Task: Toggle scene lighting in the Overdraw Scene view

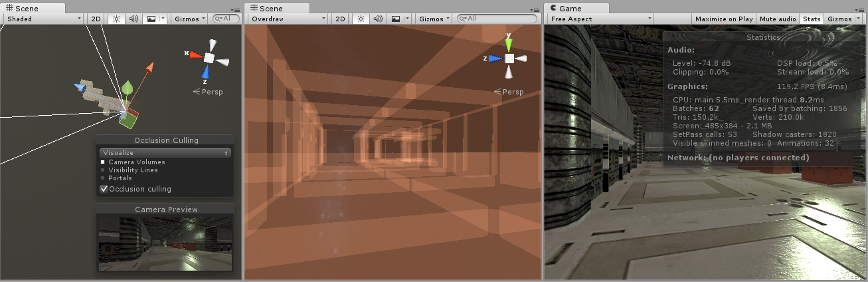Action: [360, 19]
